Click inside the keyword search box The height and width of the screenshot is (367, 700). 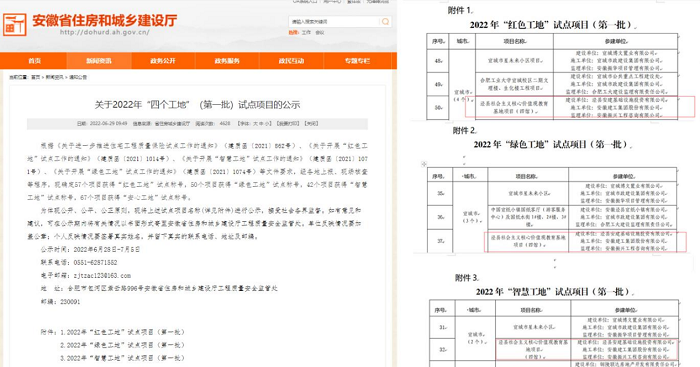point(334,21)
